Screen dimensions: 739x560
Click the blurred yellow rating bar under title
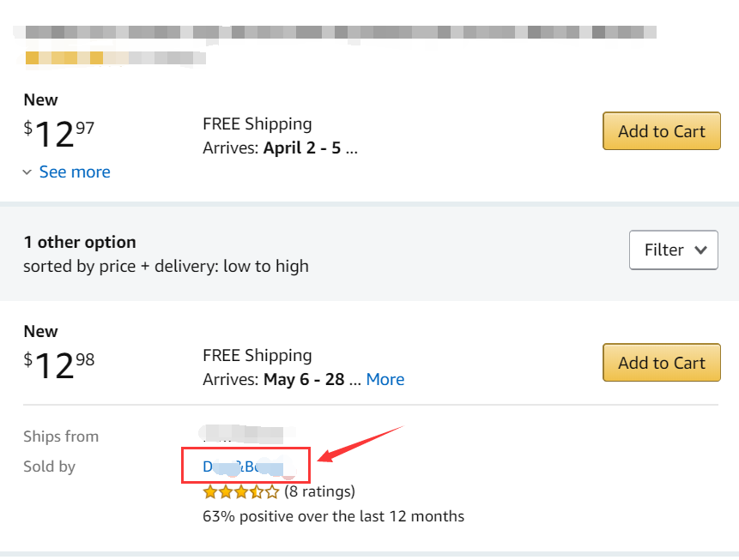point(77,58)
